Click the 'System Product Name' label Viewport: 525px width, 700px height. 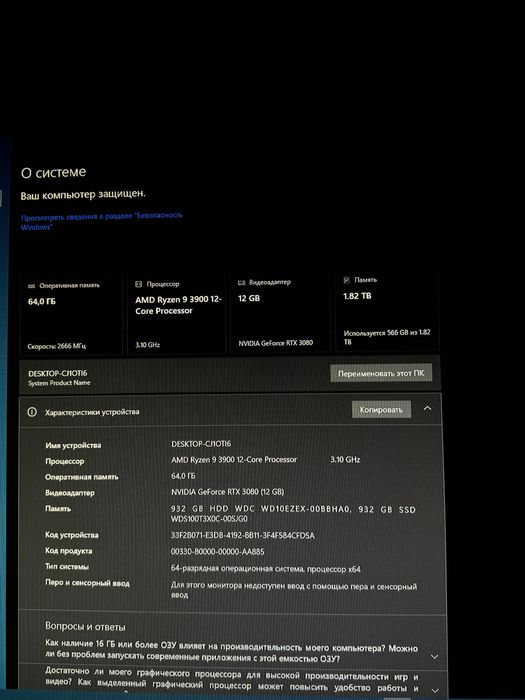[59, 383]
